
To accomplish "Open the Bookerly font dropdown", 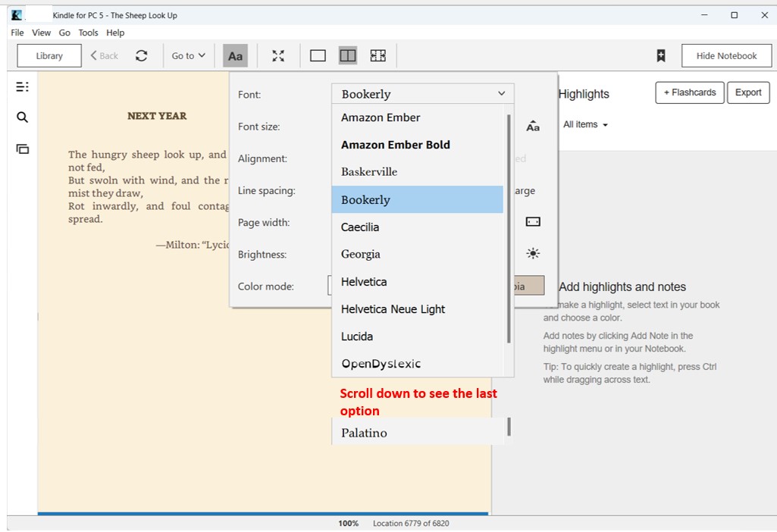I will coord(422,93).
